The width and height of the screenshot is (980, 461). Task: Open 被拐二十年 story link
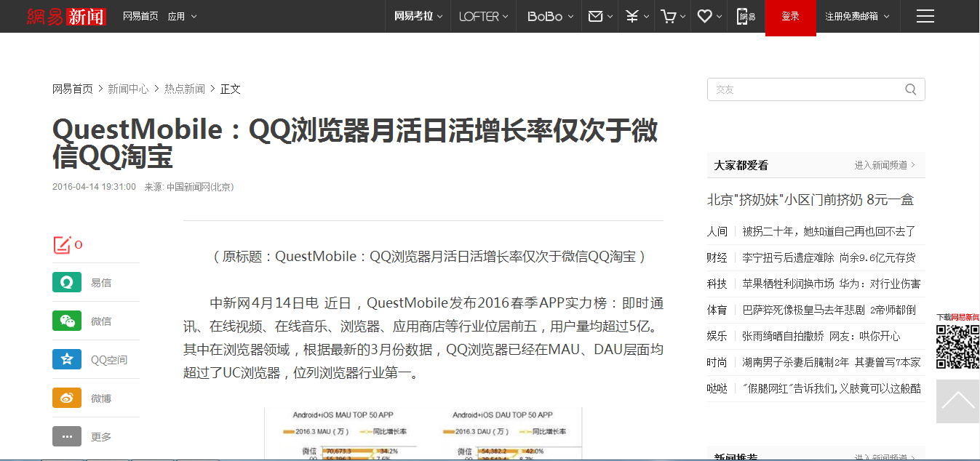click(829, 231)
